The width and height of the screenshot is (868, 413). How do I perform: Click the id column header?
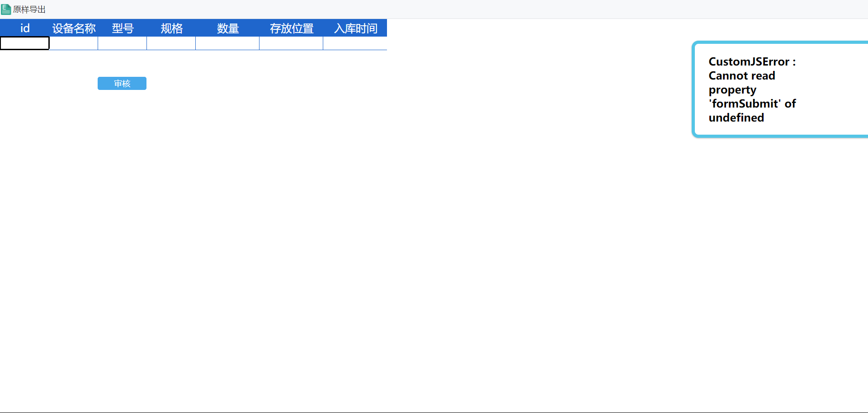click(x=24, y=28)
